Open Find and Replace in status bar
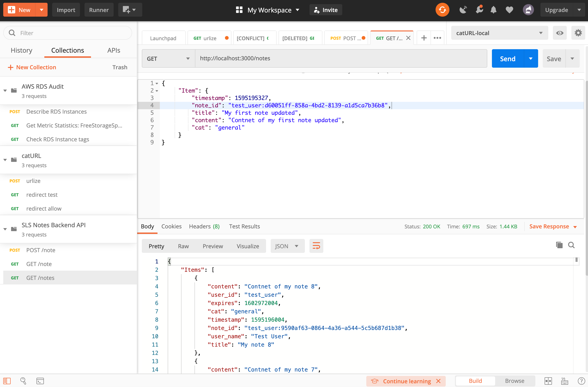 click(23, 381)
